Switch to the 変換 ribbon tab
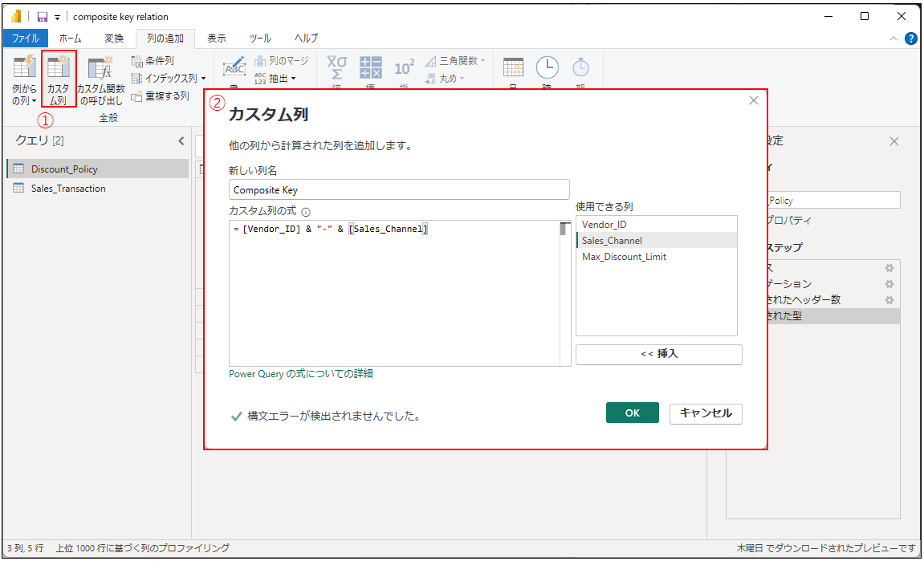924x561 pixels. pyautogui.click(x=114, y=39)
